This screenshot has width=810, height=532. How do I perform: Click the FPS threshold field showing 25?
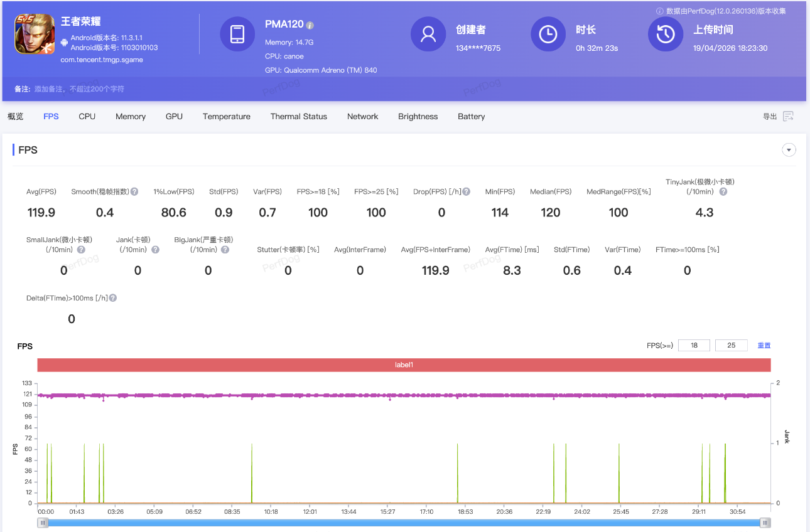(731, 346)
